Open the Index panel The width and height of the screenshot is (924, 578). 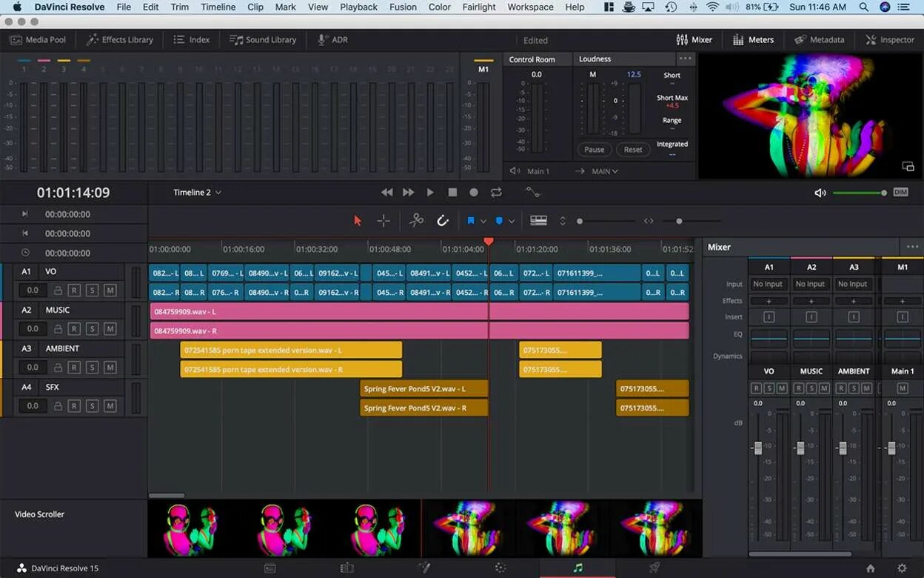coord(192,40)
